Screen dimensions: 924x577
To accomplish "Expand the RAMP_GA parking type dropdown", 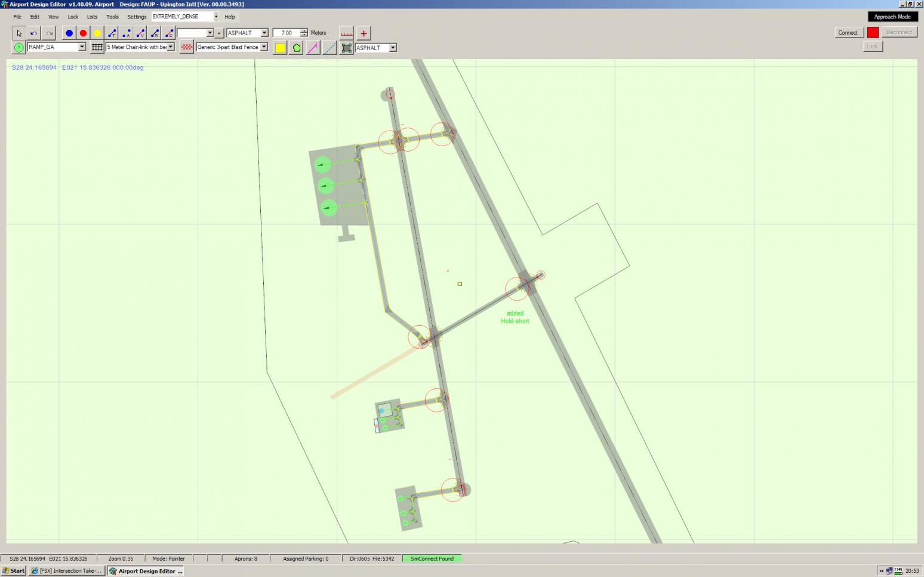I will pos(82,47).
